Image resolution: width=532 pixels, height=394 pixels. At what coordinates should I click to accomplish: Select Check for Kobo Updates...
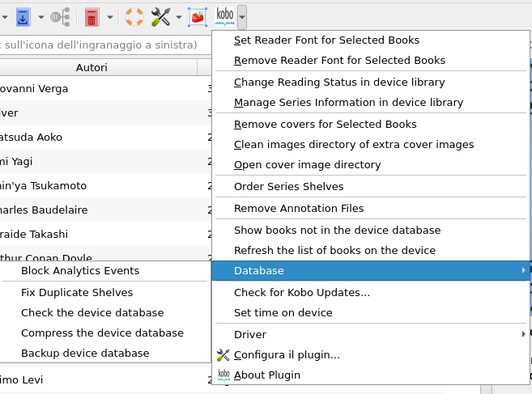click(371, 293)
